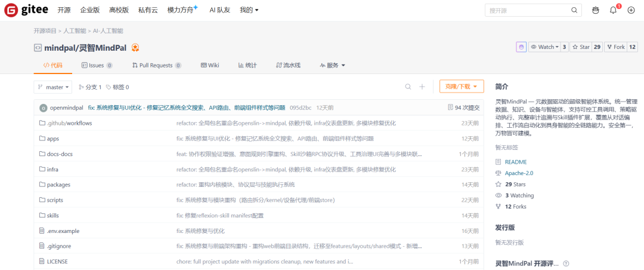Viewport: 644px width, 270px height.
Task: Search files with repository magnifier icon
Action: pos(408,87)
